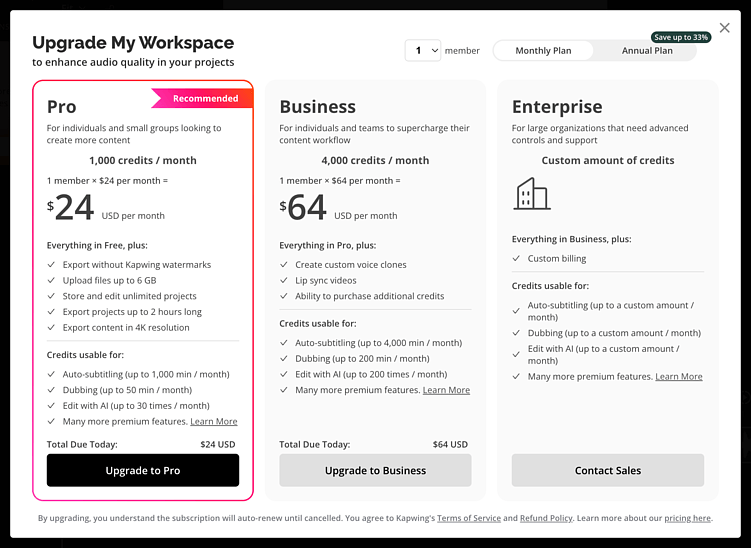Open Learn More link in Pro plan

click(214, 422)
